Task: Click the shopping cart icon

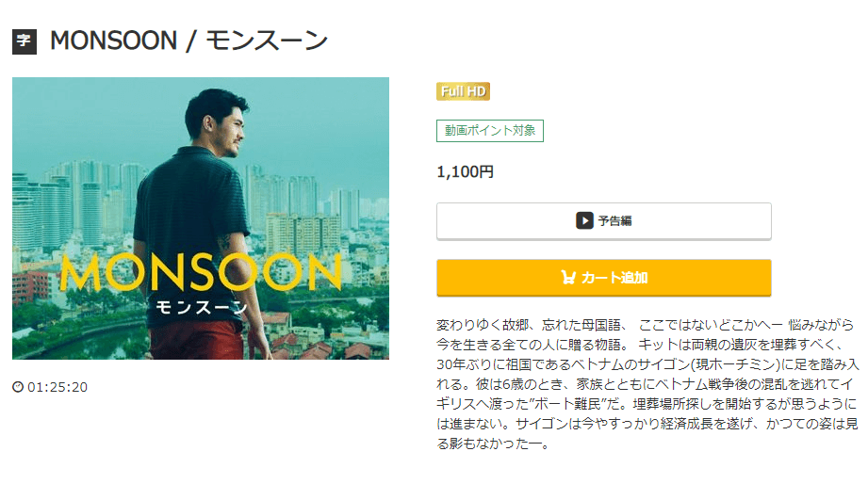Action: [x=568, y=277]
